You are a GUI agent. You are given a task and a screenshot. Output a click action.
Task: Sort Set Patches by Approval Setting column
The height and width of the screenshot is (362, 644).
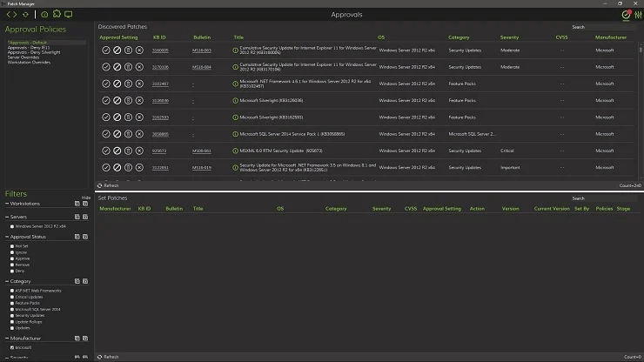pyautogui.click(x=442, y=209)
